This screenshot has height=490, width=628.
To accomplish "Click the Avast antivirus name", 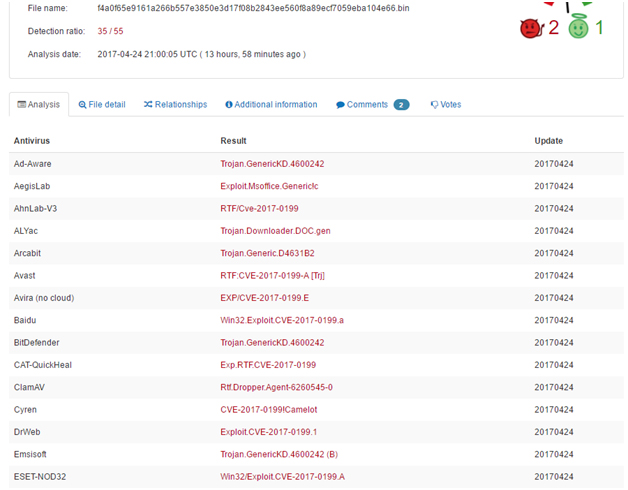I will pos(24,276).
